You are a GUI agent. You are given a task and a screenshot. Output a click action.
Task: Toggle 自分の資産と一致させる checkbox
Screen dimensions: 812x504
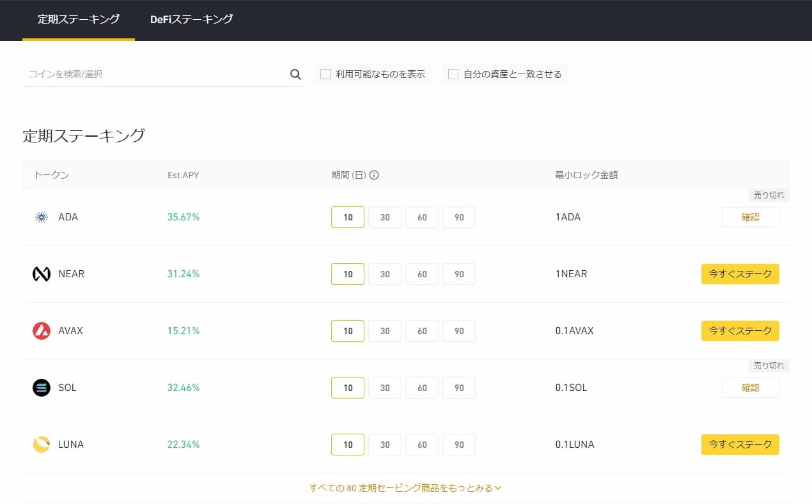click(453, 74)
